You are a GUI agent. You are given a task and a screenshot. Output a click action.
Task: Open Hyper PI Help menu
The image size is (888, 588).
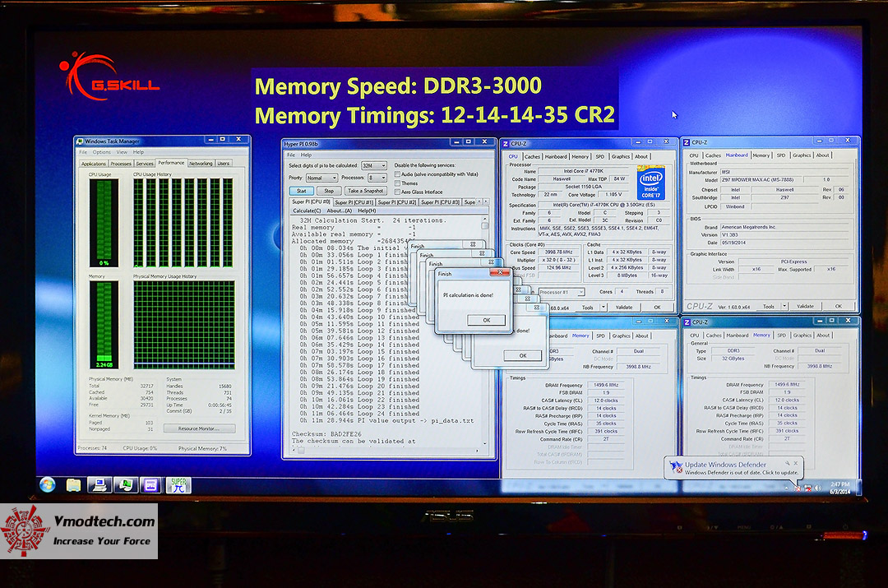click(307, 155)
